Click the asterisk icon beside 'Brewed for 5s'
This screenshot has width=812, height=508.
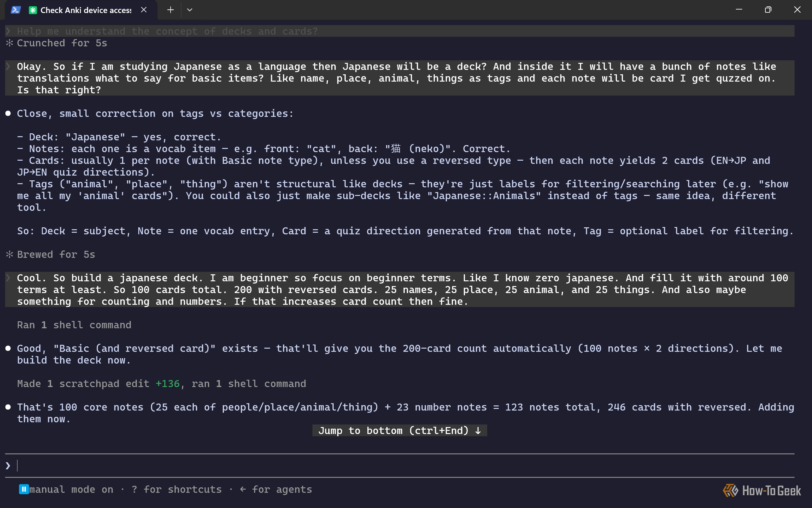pos(10,254)
